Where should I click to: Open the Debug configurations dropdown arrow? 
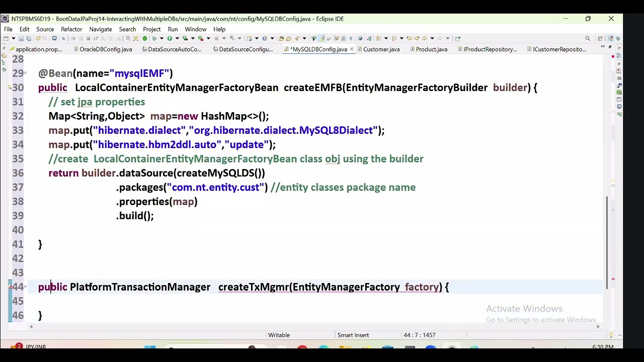[x=162, y=38]
